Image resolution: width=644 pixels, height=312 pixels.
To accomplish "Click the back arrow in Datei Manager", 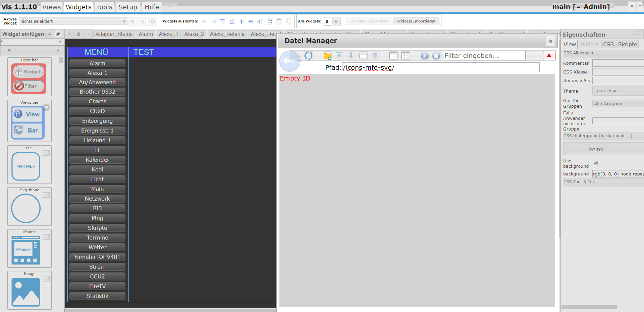I will tap(290, 61).
